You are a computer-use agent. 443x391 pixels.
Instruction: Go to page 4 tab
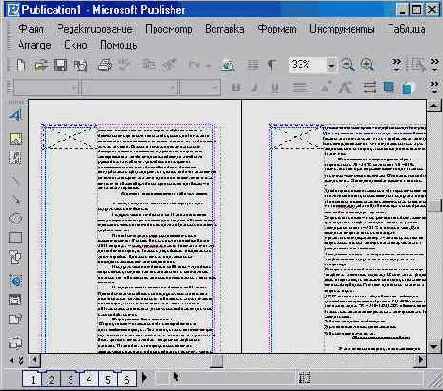tap(89, 379)
